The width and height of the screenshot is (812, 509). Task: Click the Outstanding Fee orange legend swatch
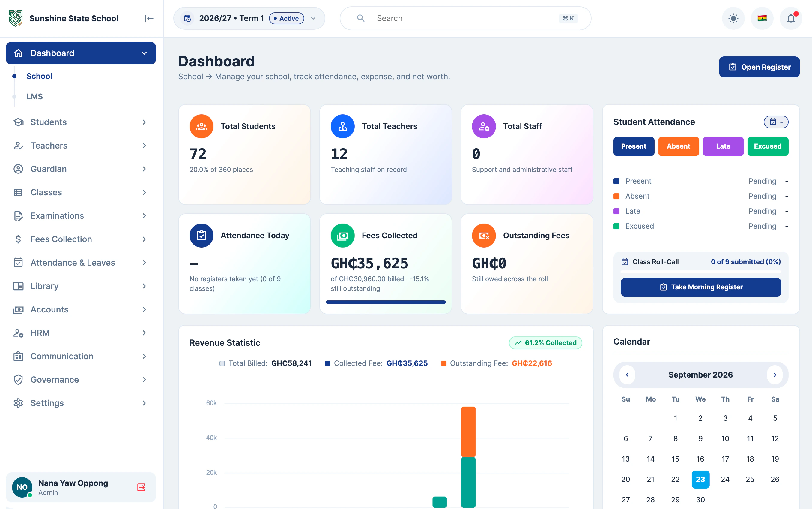tap(443, 363)
